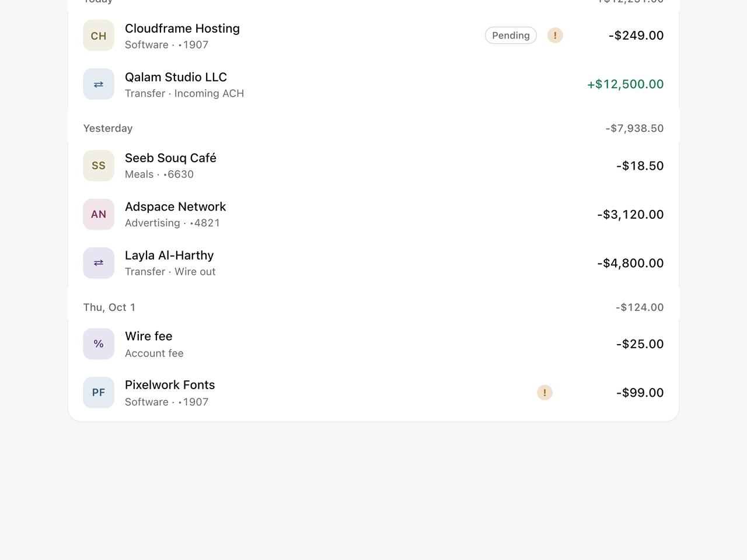747x560 pixels.
Task: Click the -$25.00 amount
Action: pos(640,344)
